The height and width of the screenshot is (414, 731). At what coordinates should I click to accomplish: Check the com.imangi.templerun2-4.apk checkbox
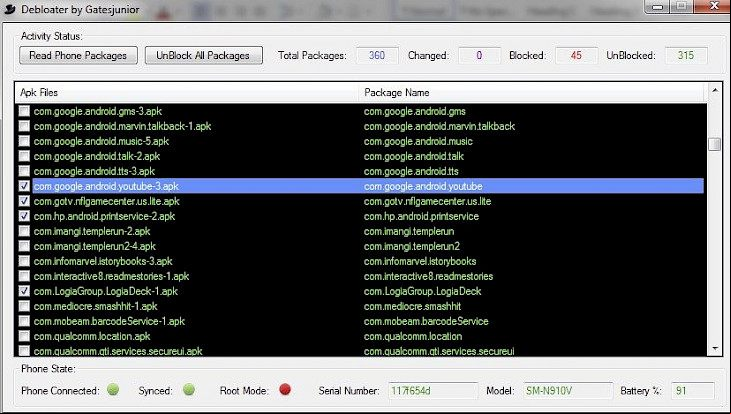(24, 246)
